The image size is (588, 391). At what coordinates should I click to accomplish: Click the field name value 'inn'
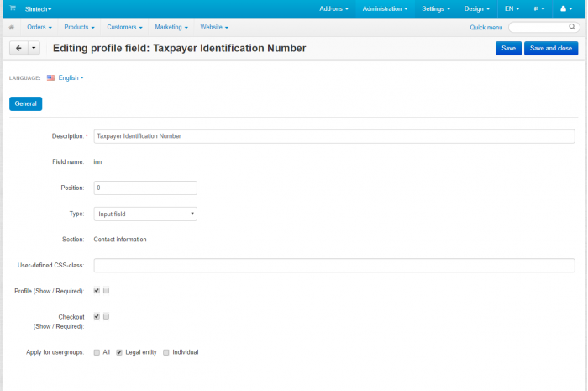(x=97, y=161)
